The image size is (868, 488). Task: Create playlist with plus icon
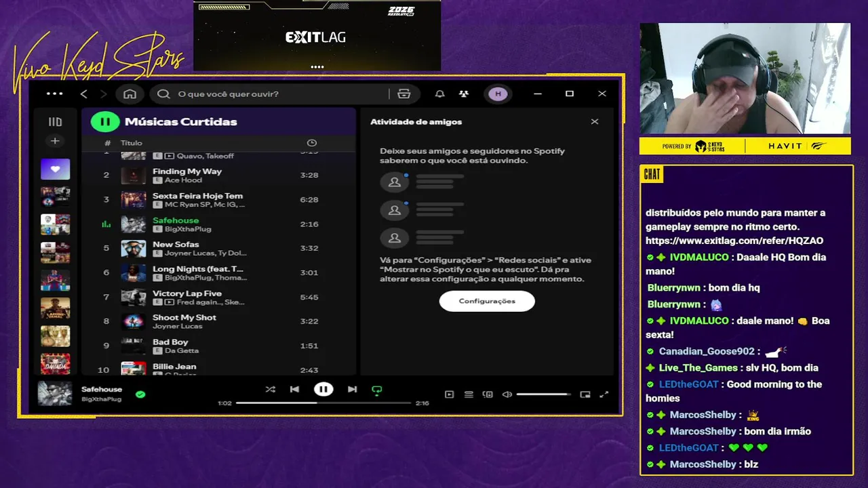[55, 141]
